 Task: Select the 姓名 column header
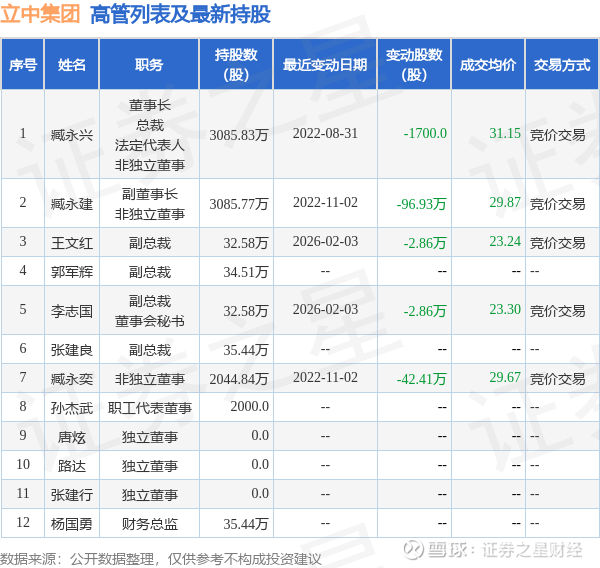click(72, 64)
